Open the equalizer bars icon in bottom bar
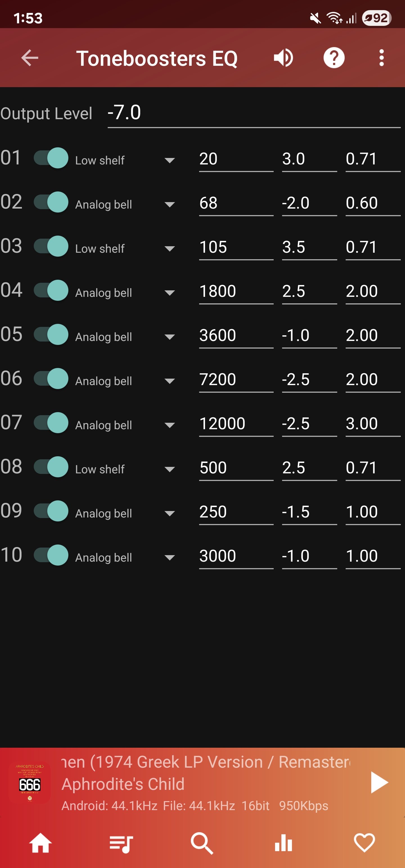The height and width of the screenshot is (868, 405). [283, 843]
